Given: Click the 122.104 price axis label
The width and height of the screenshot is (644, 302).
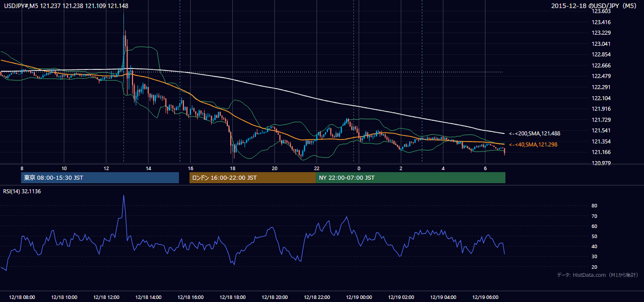Looking at the screenshot, I should pos(601,98).
